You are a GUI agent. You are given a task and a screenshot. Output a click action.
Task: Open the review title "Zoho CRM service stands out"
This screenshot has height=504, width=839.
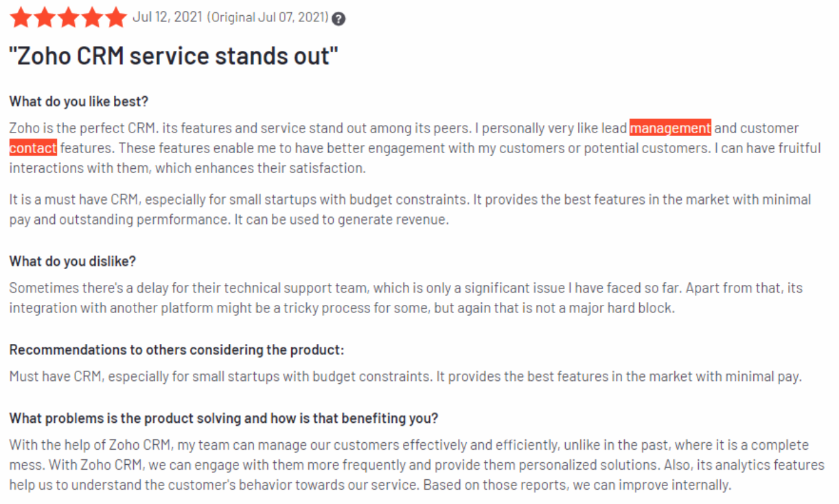[x=174, y=56]
